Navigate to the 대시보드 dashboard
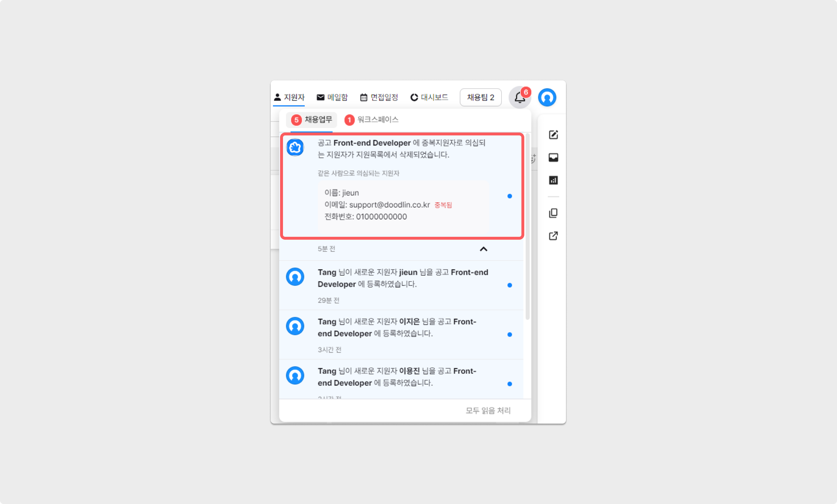Screen dimensions: 837x504 429,97
